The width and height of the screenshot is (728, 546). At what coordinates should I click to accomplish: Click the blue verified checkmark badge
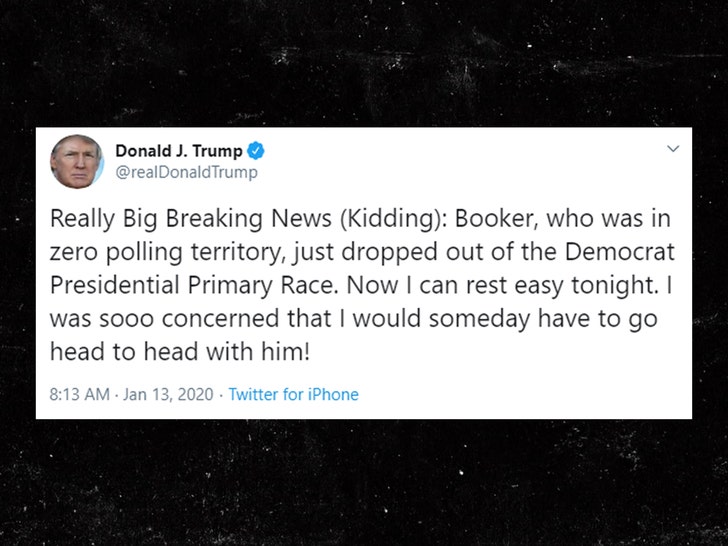[x=255, y=151]
